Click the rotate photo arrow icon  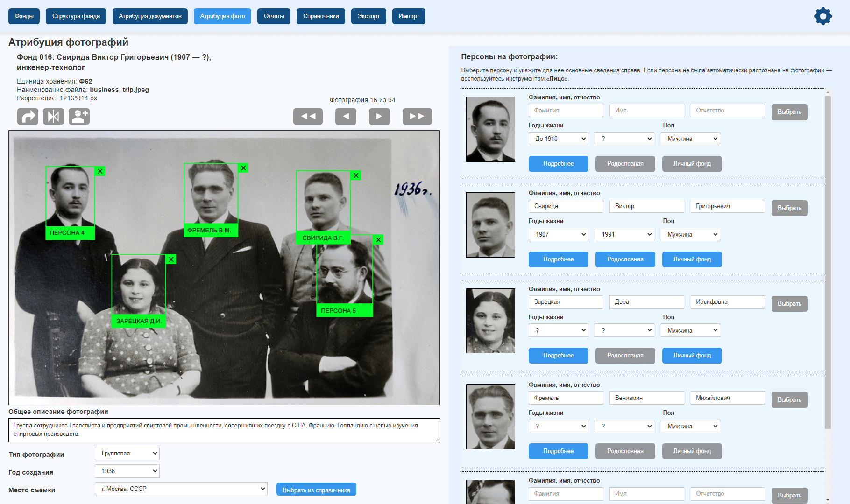28,116
